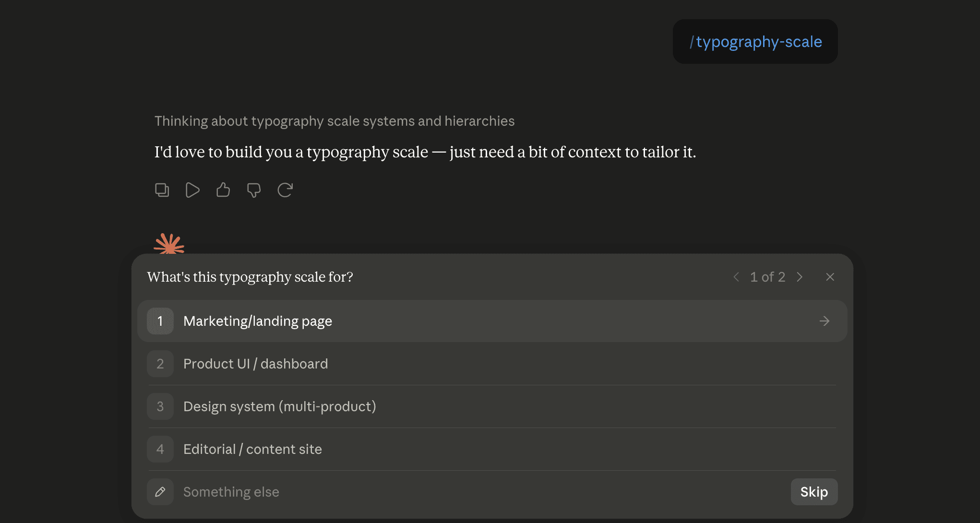Close the question panel
This screenshot has height=523, width=980.
pos(830,277)
